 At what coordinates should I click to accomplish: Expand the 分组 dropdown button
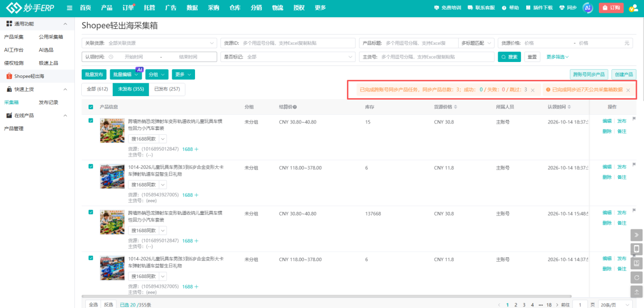pos(157,74)
